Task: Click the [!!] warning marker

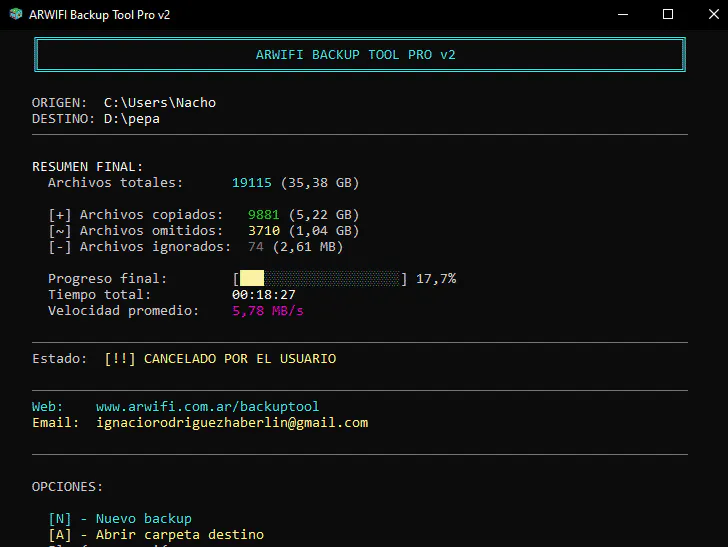Action: pos(120,359)
